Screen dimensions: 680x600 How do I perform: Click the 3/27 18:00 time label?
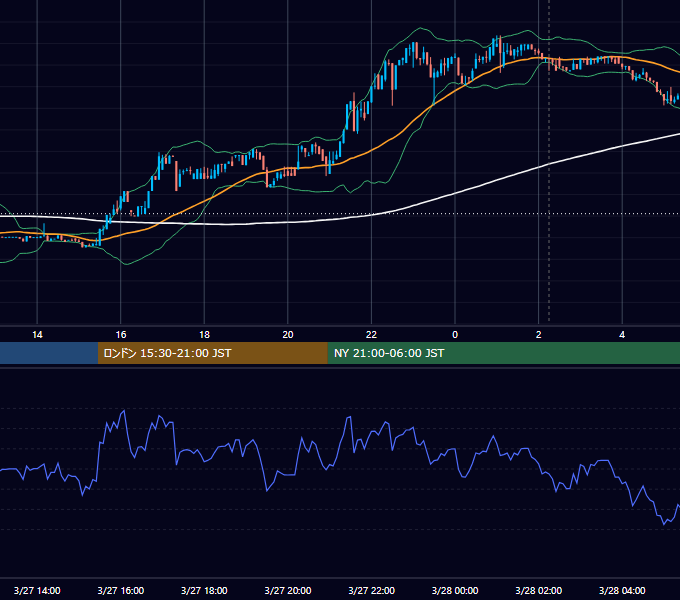tap(204, 590)
